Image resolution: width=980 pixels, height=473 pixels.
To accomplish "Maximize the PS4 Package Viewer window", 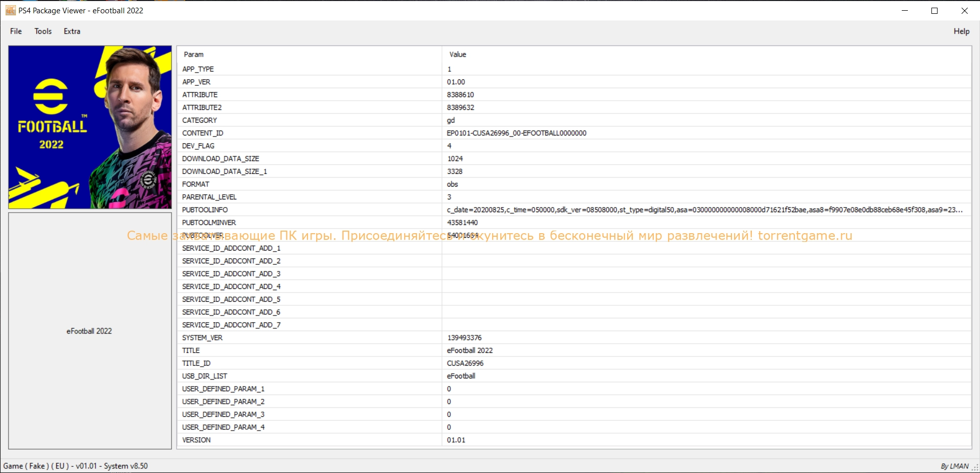I will coord(934,10).
